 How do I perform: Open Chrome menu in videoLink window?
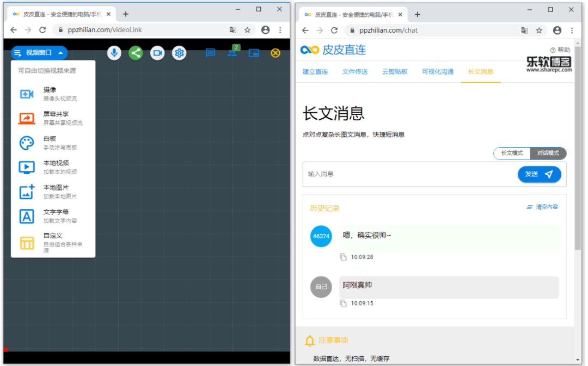280,29
